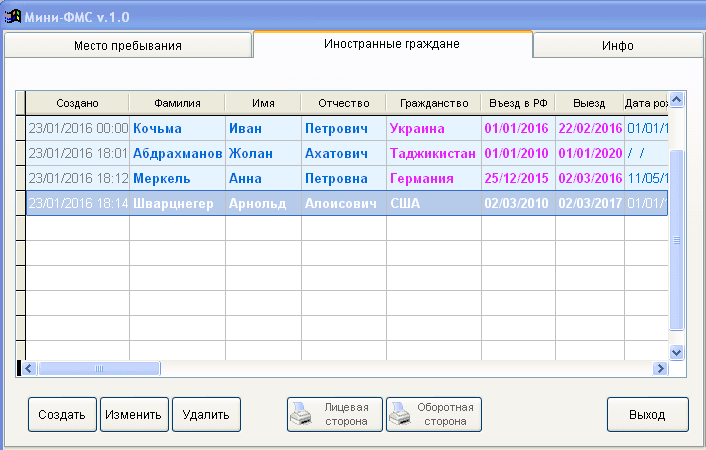Click the Создать button

[x=62, y=414]
